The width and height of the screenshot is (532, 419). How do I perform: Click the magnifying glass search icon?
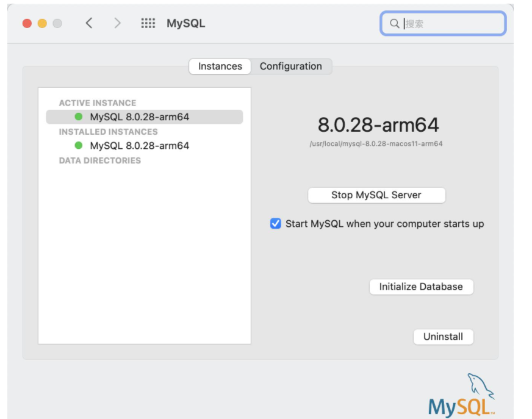point(394,23)
